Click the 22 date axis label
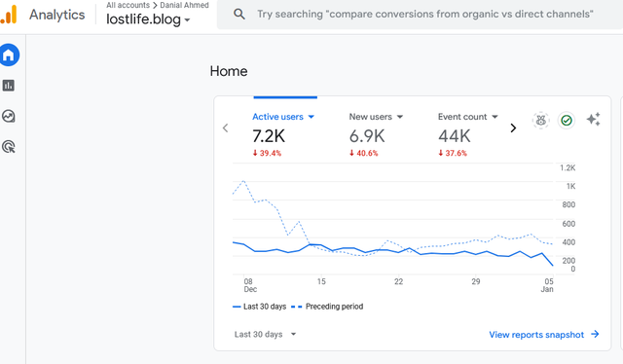Viewport: 623px width, 364px height. coord(398,281)
